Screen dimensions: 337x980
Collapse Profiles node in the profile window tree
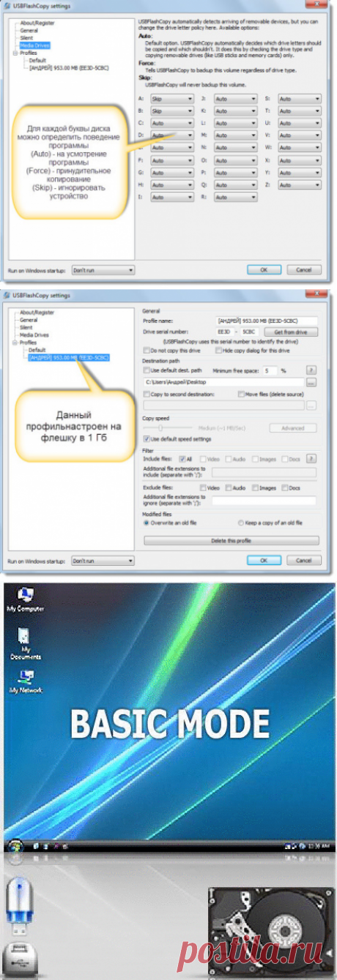click(x=15, y=343)
